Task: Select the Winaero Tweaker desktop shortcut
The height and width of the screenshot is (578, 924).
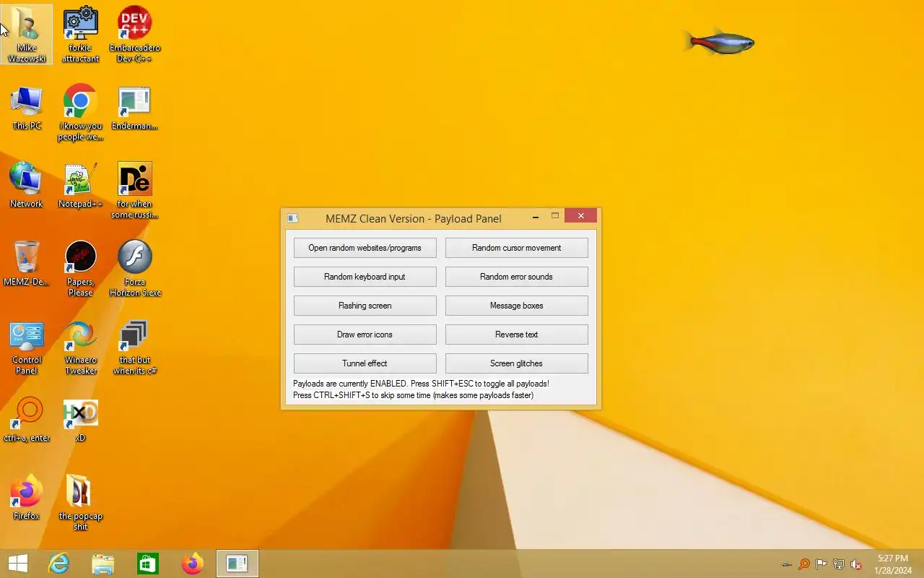Action: coord(80,348)
